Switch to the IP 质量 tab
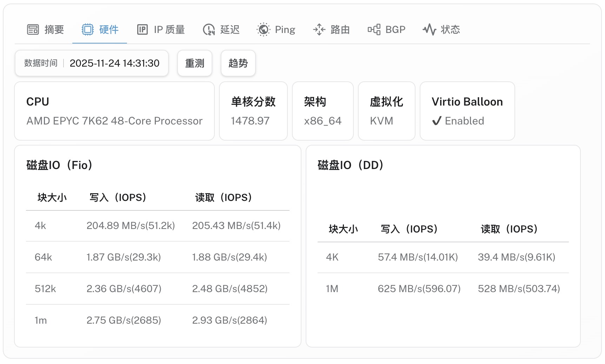This screenshot has height=364, width=605. 169,29
